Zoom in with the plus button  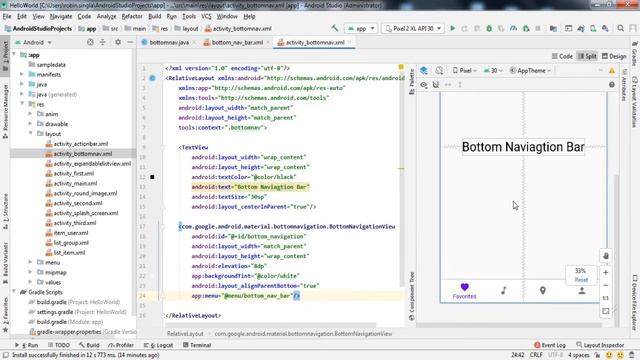point(606,272)
